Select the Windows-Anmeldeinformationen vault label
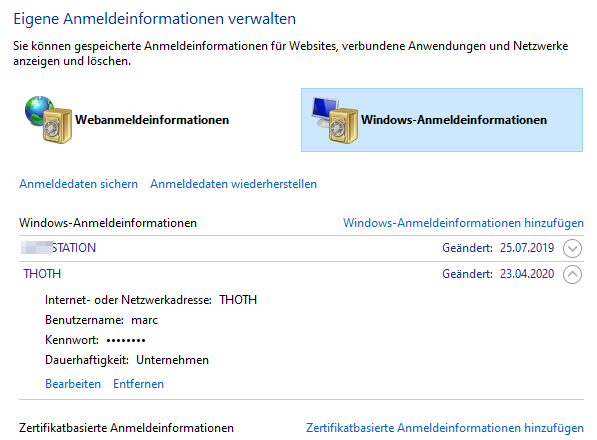Viewport: 597px width, 440px height. 454,120
